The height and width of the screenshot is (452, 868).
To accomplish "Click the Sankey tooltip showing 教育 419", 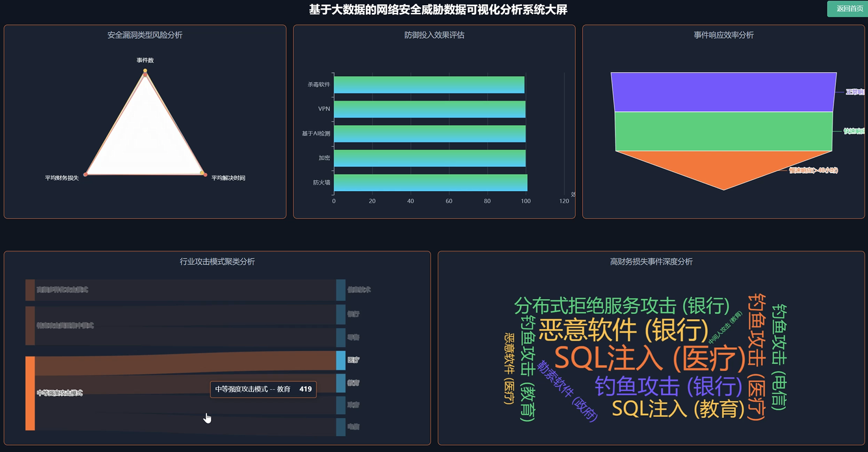I will click(x=263, y=389).
